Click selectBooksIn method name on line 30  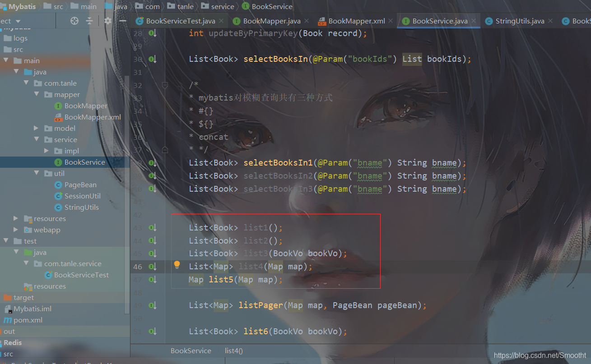(x=276, y=59)
